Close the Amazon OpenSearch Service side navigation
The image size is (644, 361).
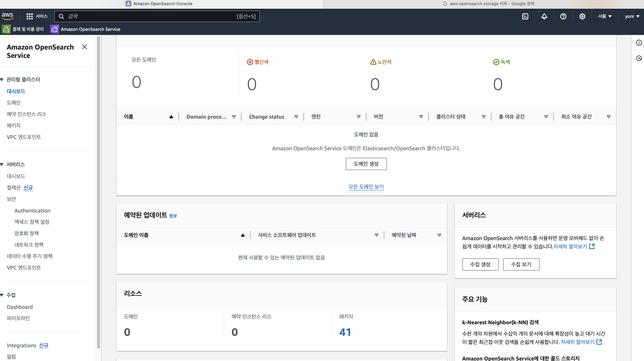[84, 47]
